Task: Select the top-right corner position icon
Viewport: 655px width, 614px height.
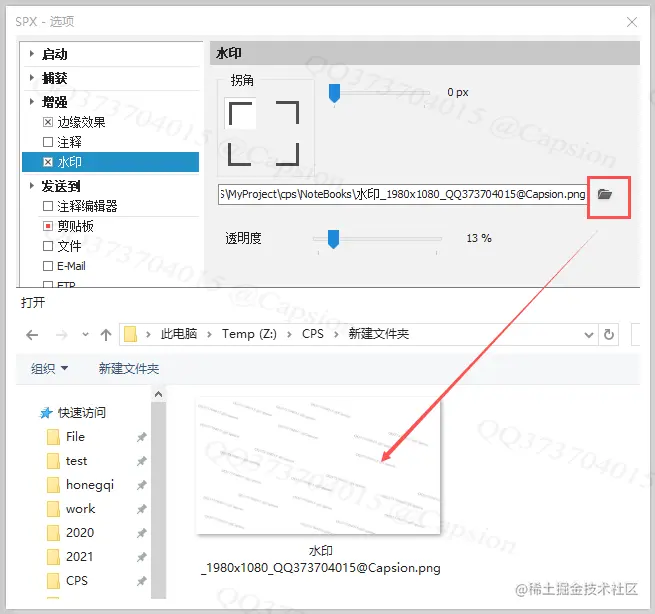Action: pyautogui.click(x=288, y=113)
